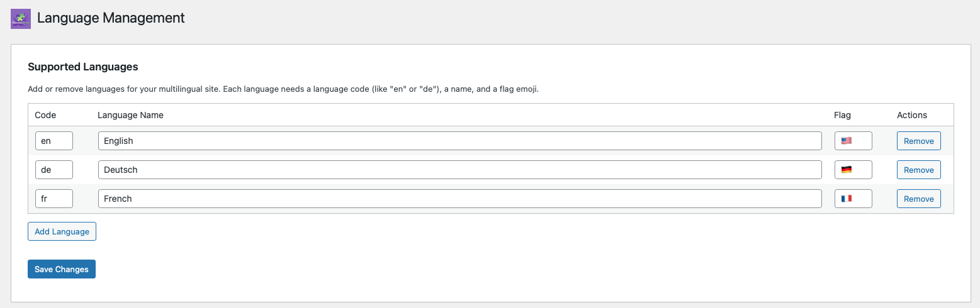980x308 pixels.
Task: Save Changes to language settings
Action: point(62,269)
